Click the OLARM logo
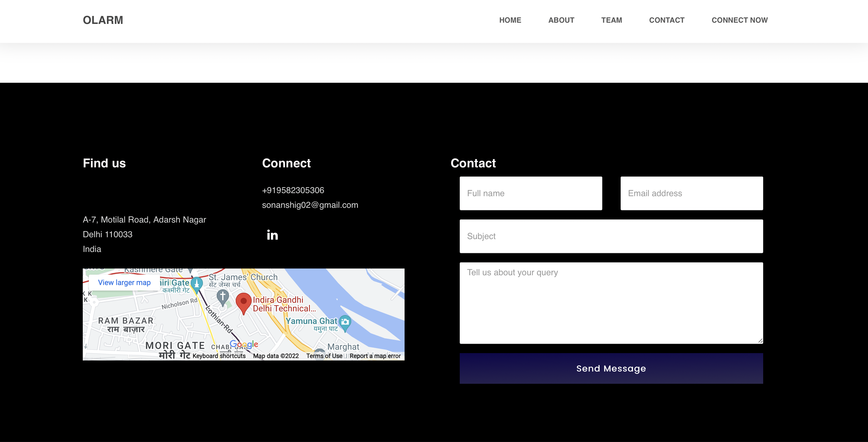Screen dimensions: 868x442 [103, 20]
